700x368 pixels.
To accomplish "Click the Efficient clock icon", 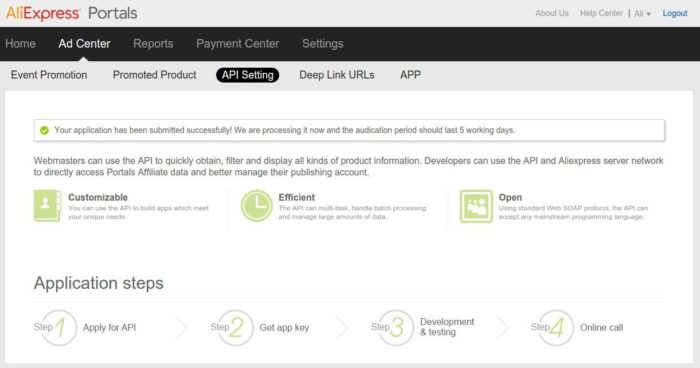I will pyautogui.click(x=257, y=206).
